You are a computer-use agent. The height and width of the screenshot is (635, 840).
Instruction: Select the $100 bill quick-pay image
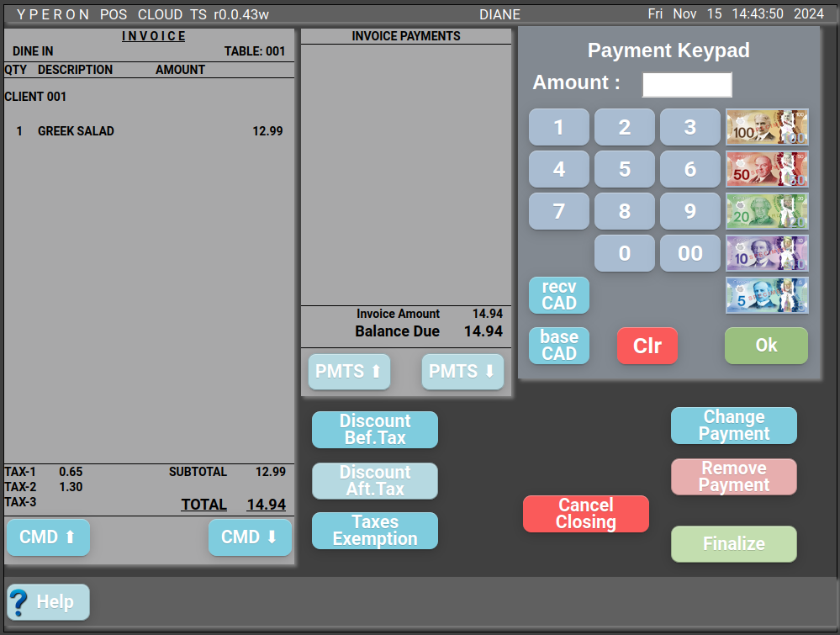[767, 127]
